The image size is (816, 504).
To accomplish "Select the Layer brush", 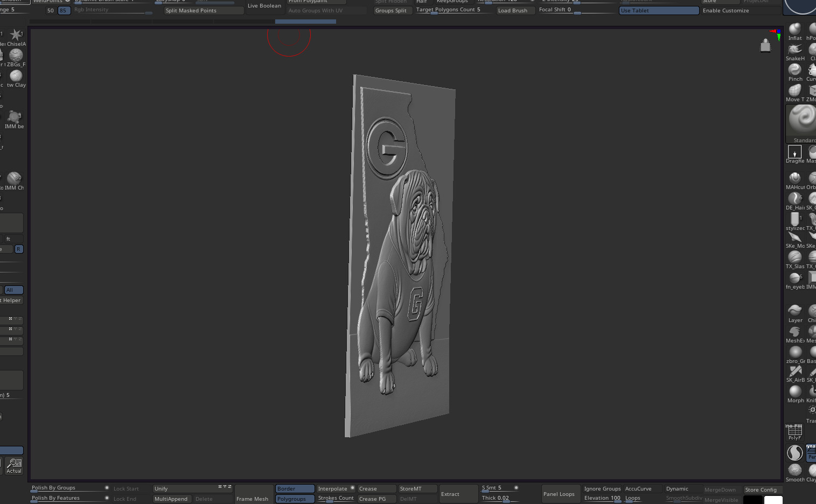I will coord(795,313).
